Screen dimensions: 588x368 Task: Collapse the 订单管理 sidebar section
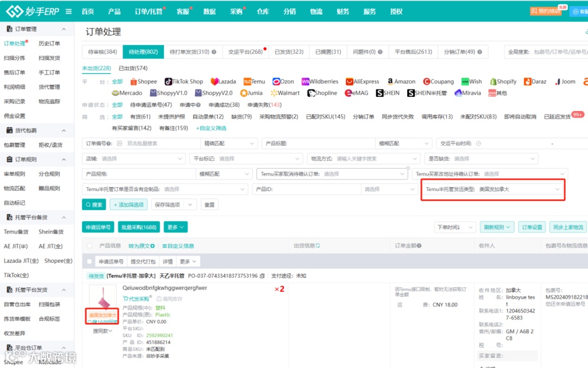pos(64,29)
